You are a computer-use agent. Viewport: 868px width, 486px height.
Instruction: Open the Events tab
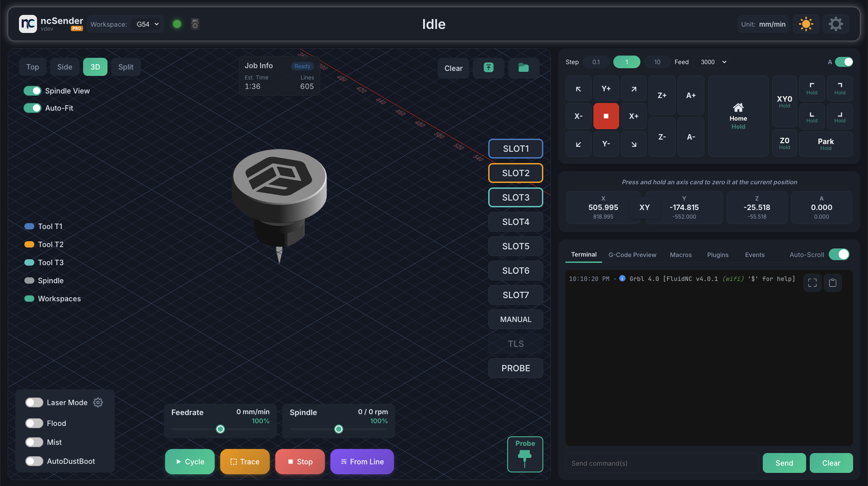tap(755, 255)
